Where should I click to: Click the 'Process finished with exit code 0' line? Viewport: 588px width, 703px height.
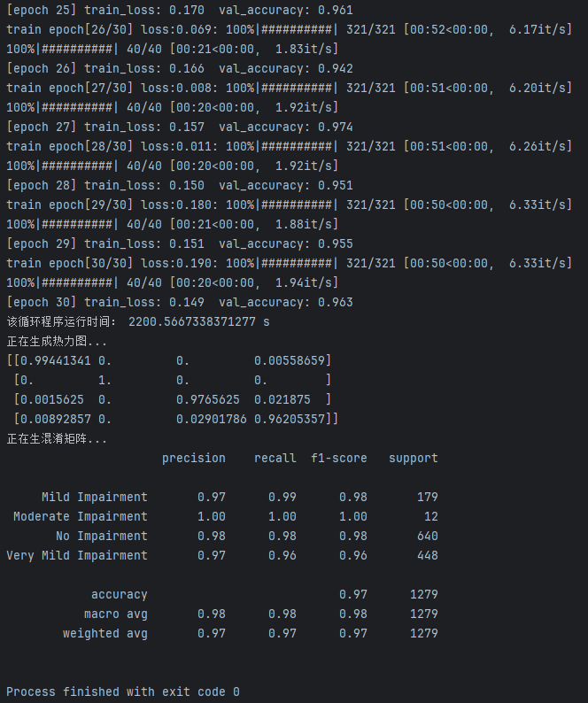coord(122,691)
